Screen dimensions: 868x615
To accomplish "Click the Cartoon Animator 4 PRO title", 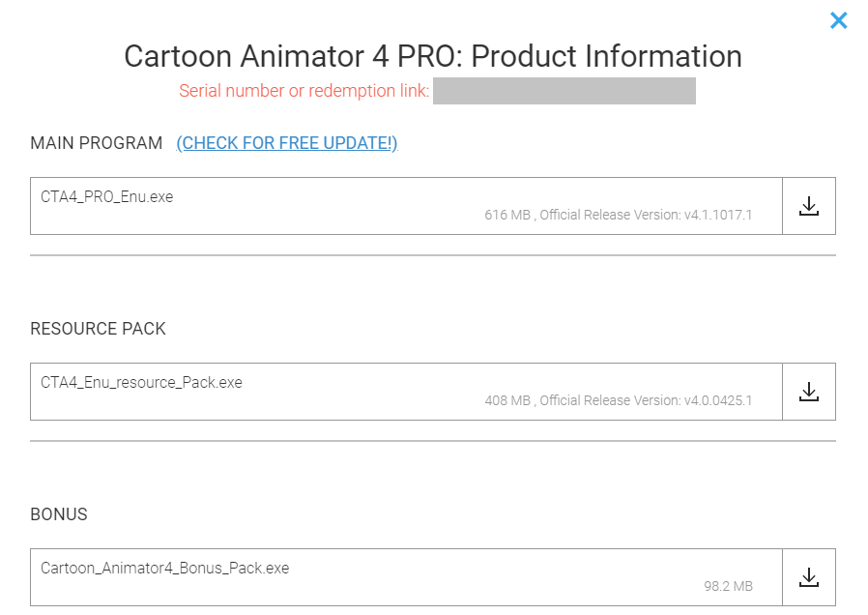I will coord(433,56).
